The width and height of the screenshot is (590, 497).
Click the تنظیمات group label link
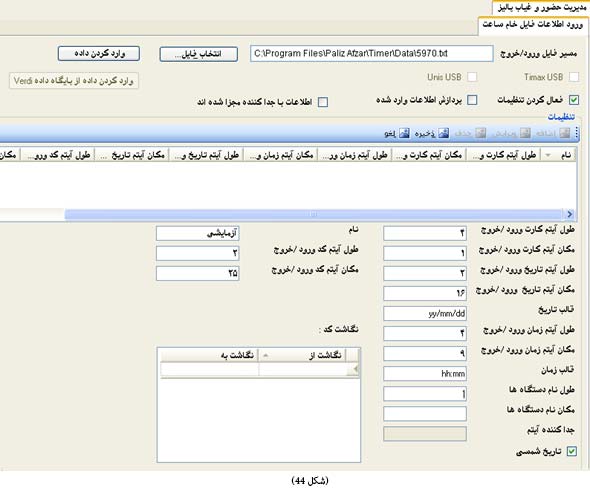tap(561, 117)
